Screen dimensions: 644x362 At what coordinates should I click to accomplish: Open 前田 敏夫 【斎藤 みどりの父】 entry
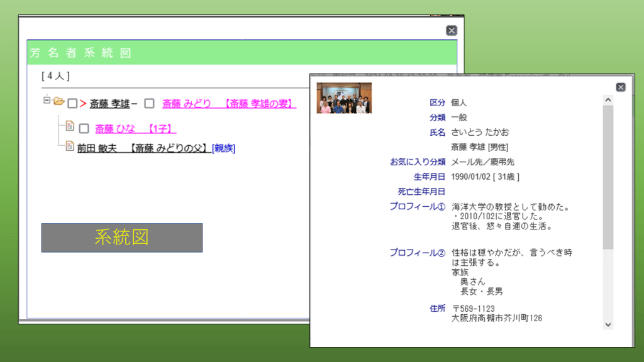(x=143, y=148)
